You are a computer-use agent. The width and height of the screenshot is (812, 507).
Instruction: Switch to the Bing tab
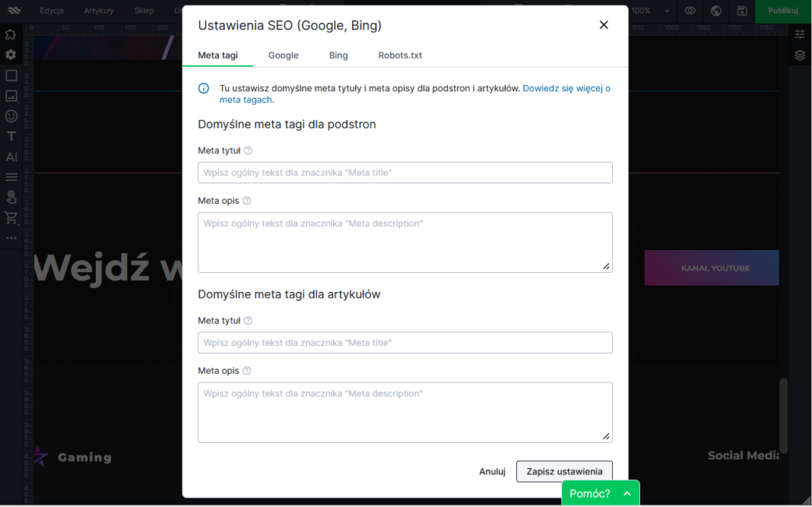click(338, 55)
